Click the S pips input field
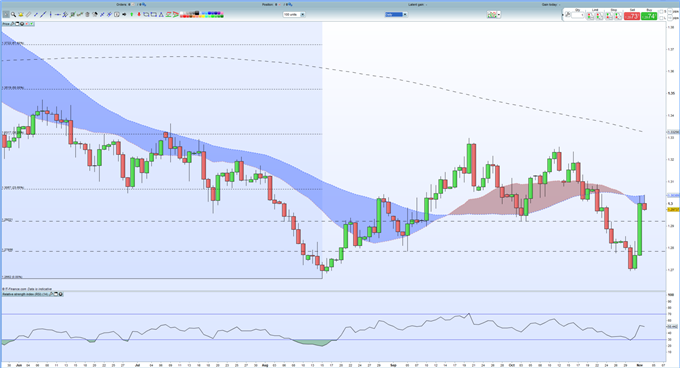This screenshot has width=680, height=368. [x=670, y=12]
